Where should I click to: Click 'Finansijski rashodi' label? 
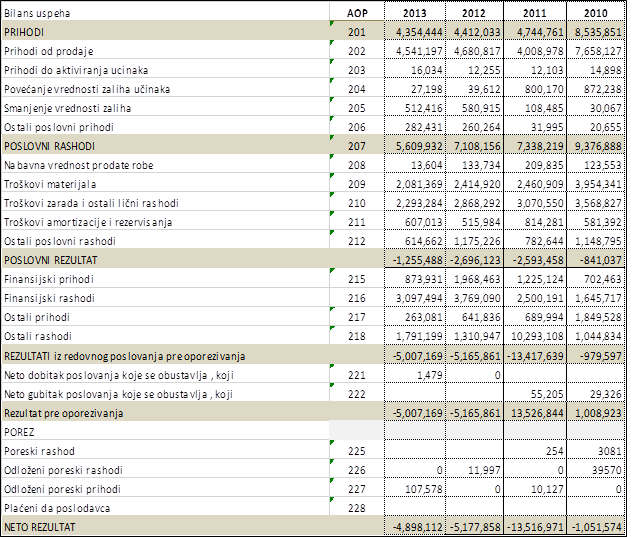49,298
